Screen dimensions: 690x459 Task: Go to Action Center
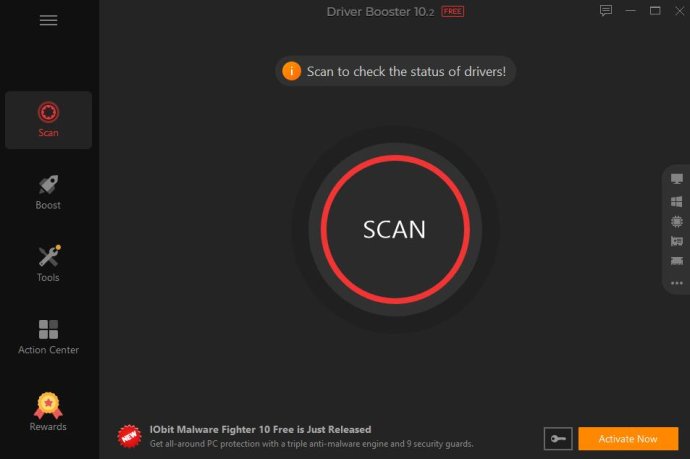pyautogui.click(x=48, y=337)
